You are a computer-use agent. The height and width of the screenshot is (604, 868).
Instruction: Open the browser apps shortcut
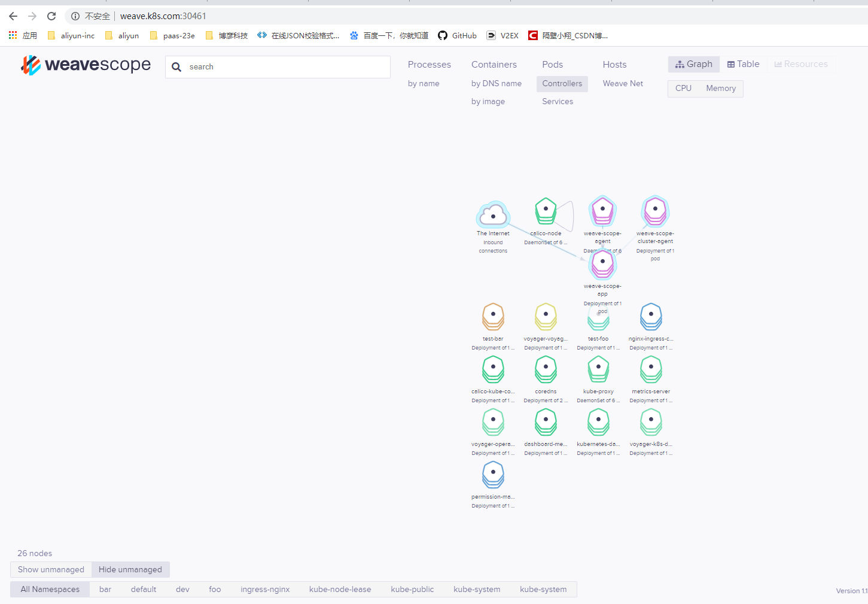23,35
